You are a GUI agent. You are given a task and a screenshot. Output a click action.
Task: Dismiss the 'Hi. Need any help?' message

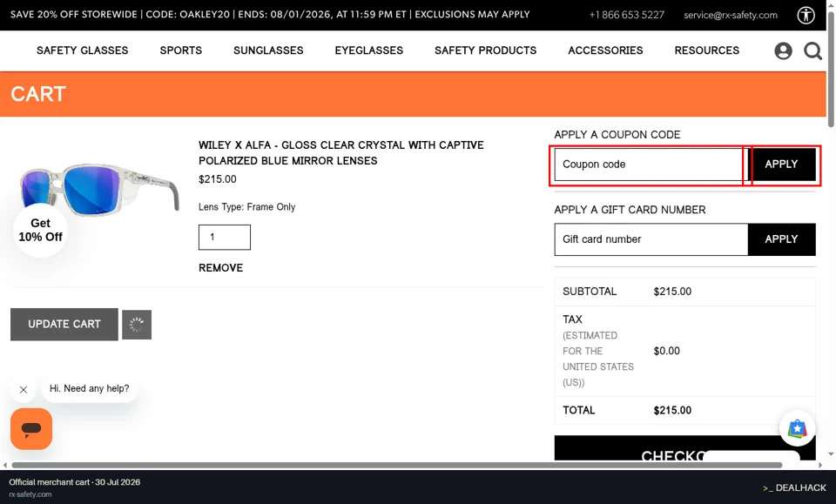point(24,389)
